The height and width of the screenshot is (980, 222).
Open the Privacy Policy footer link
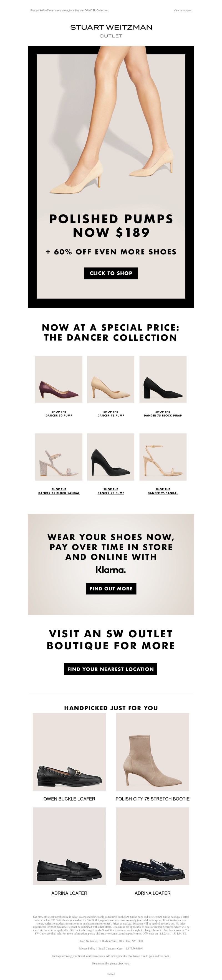pyautogui.click(x=87, y=948)
